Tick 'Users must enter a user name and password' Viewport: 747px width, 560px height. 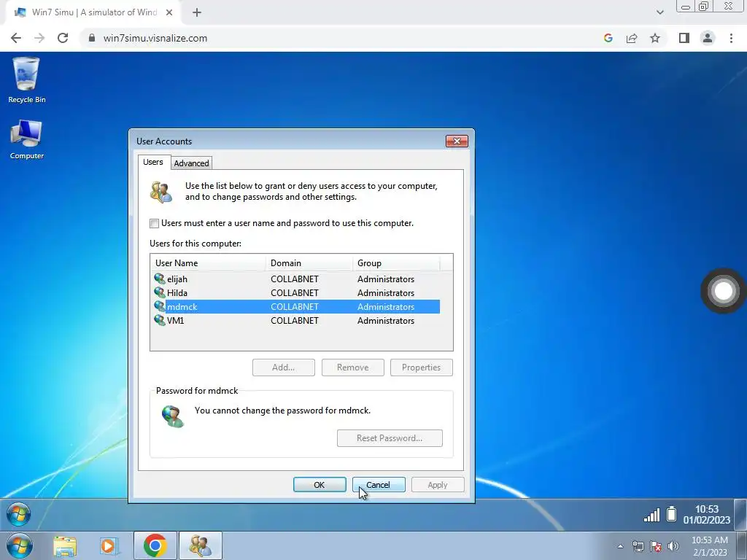click(x=155, y=223)
